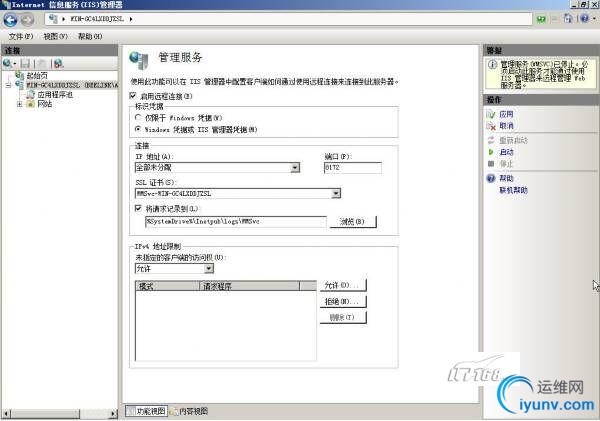Click the 允许(O)... button
The image size is (600, 421).
point(343,285)
